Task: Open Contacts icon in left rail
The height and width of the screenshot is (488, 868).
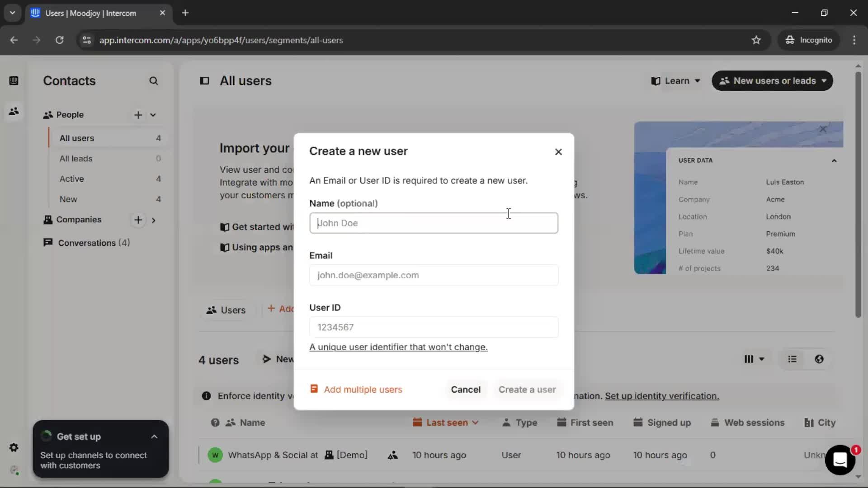Action: 14,111
